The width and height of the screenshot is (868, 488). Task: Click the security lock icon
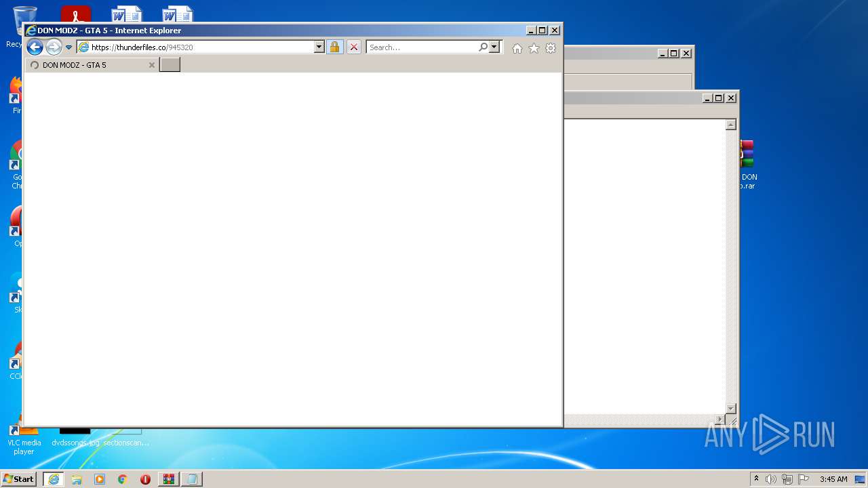pos(335,47)
